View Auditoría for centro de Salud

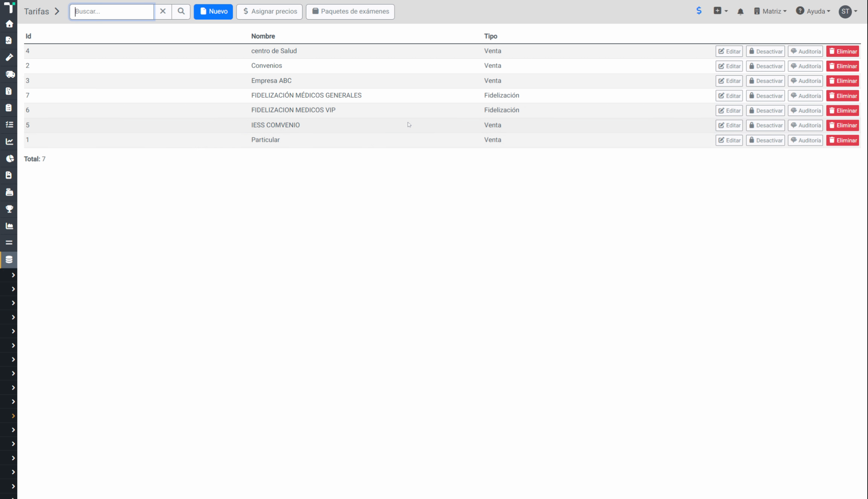point(806,51)
